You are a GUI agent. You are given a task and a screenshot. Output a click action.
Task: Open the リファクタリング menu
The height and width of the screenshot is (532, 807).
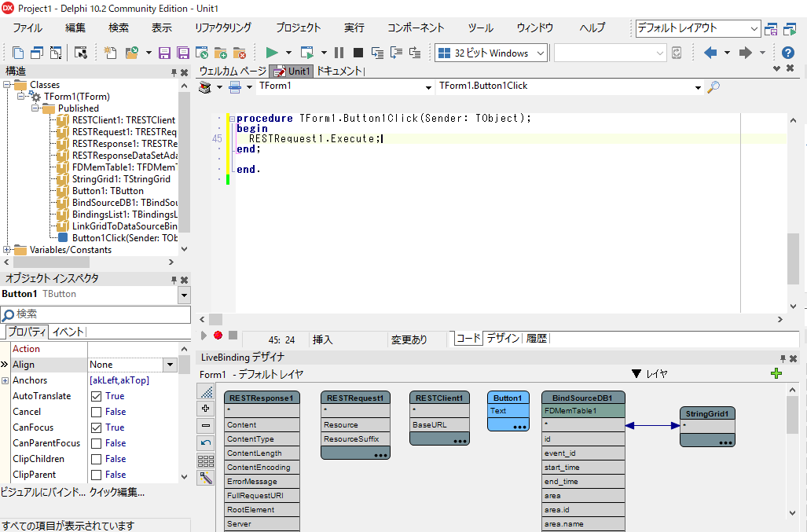(222, 28)
